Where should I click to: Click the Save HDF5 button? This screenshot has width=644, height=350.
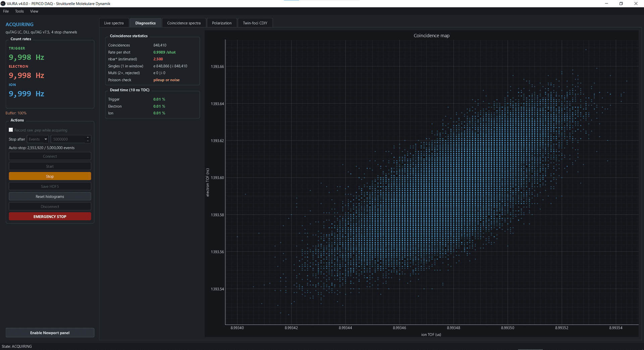coord(50,186)
